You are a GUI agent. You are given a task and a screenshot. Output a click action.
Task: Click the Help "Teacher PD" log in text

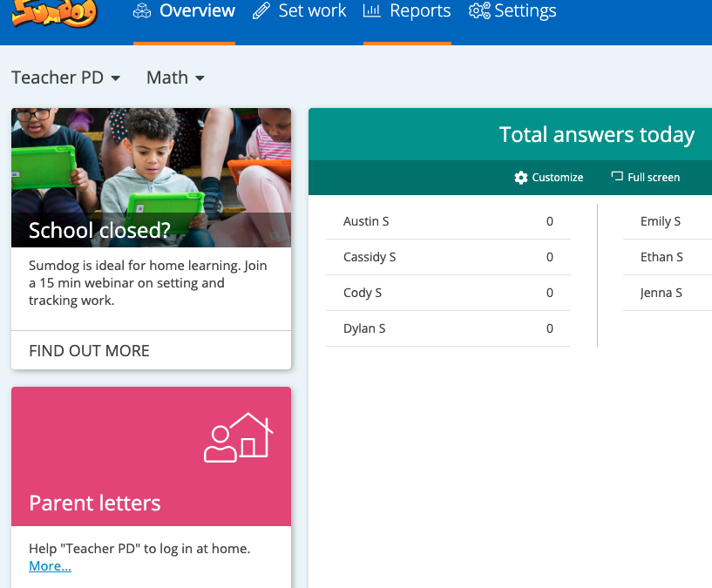139,549
